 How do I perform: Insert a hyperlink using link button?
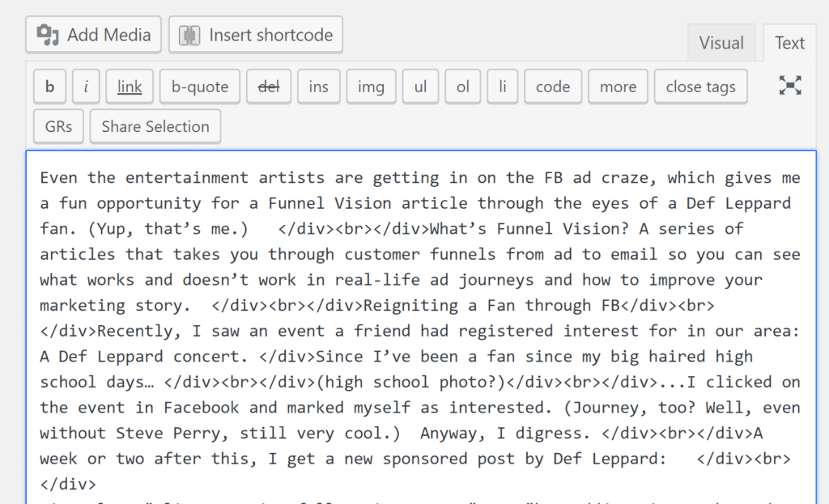click(x=130, y=87)
